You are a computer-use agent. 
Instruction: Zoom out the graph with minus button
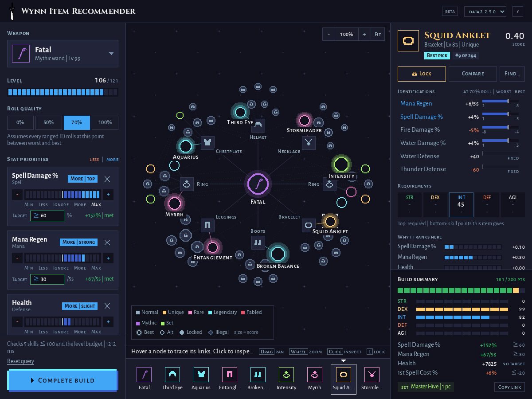[x=329, y=34]
